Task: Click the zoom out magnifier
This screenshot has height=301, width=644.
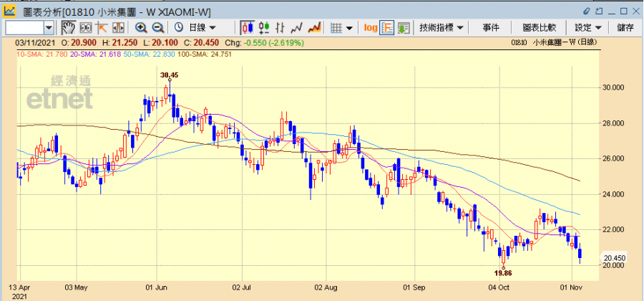Action: coord(157,27)
